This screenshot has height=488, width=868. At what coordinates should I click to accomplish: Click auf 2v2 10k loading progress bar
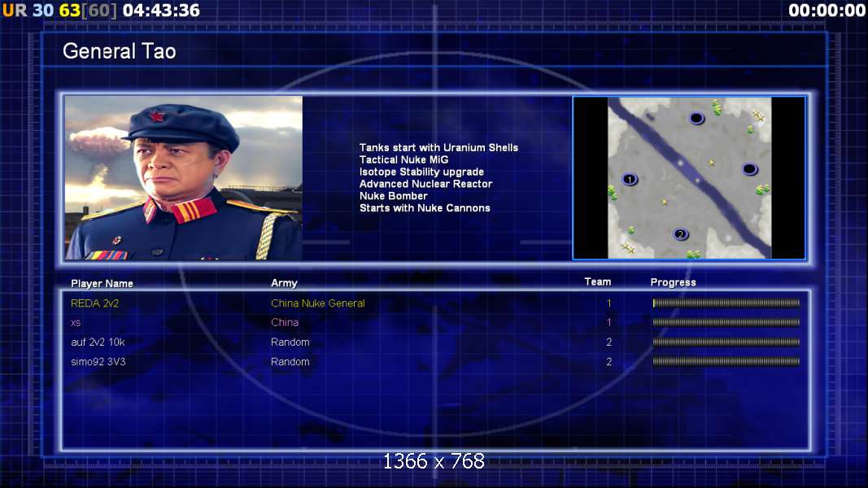726,342
